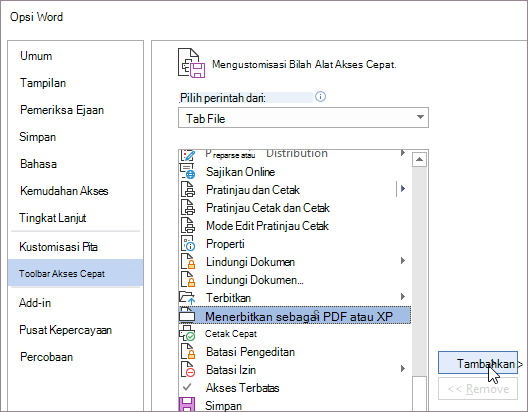Click the Batasi Izin restricted document icon
Viewport: 528px width, 412px height.
(x=188, y=369)
